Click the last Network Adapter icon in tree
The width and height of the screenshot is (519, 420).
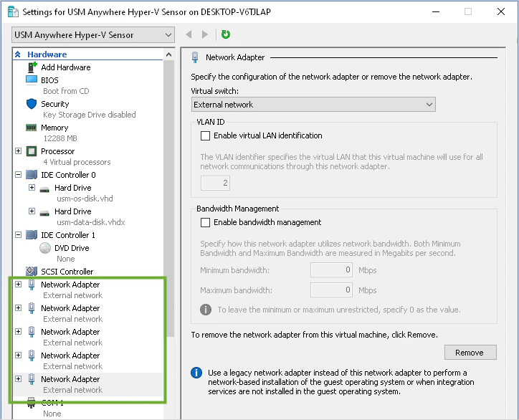click(32, 379)
